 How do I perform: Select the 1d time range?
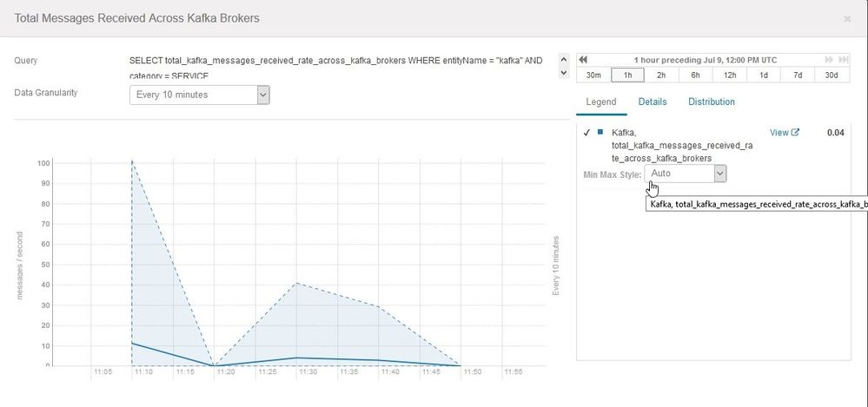pos(764,75)
